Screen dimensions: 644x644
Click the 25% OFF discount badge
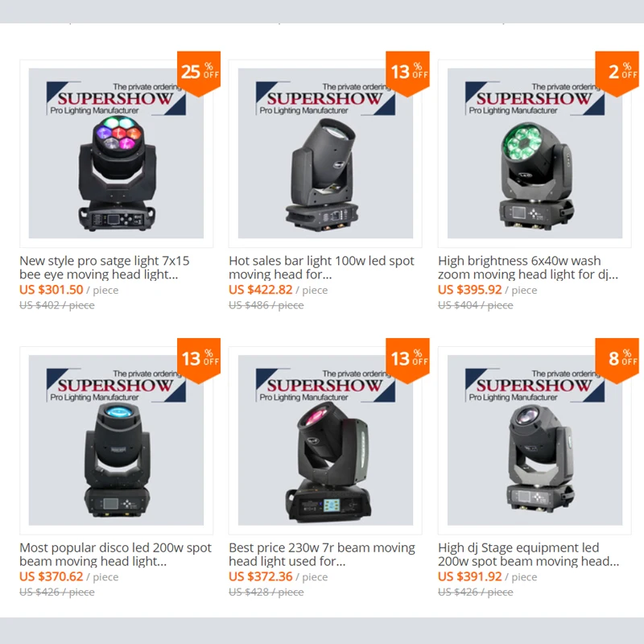coord(199,73)
